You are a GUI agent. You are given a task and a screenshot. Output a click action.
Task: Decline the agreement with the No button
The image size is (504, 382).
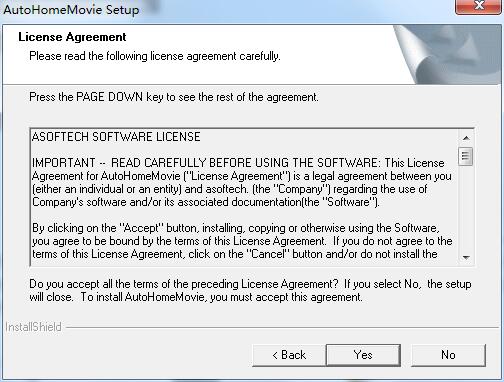coord(448,355)
